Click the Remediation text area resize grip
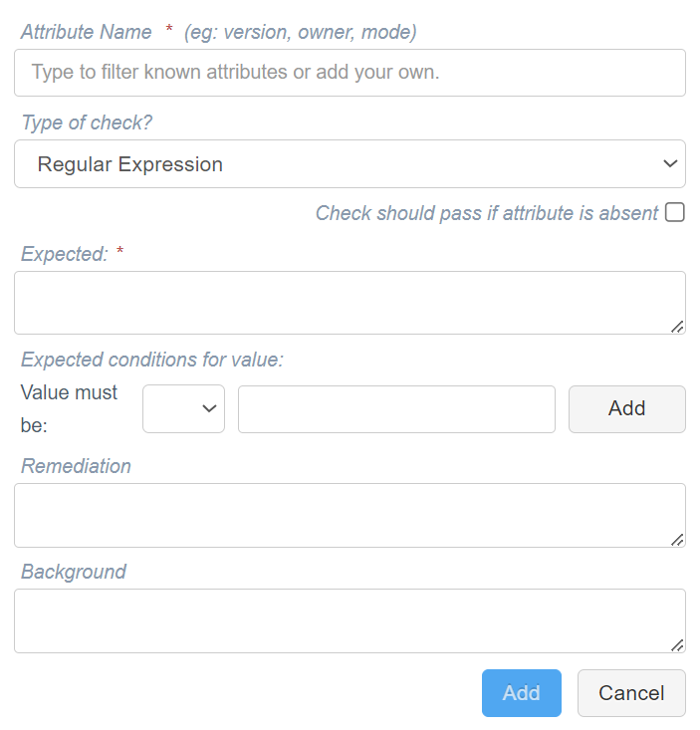The image size is (700, 730). pyautogui.click(x=677, y=540)
